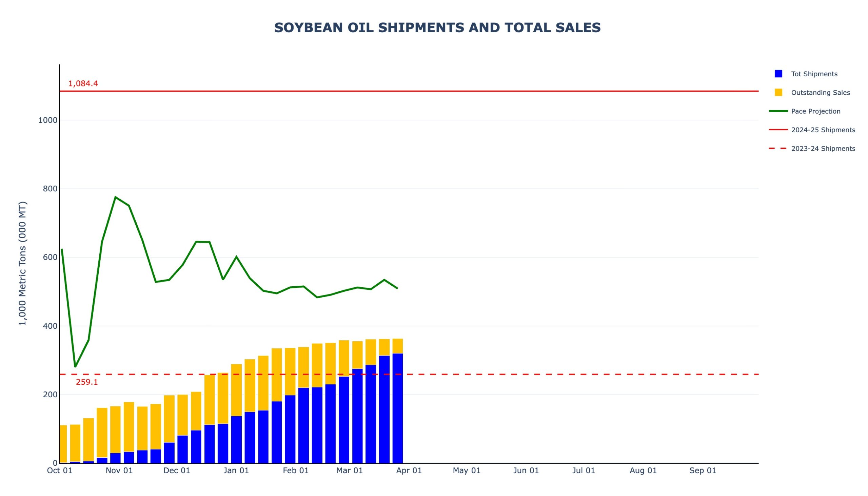Click the Sep 01 x-axis tick label

pyautogui.click(x=702, y=471)
